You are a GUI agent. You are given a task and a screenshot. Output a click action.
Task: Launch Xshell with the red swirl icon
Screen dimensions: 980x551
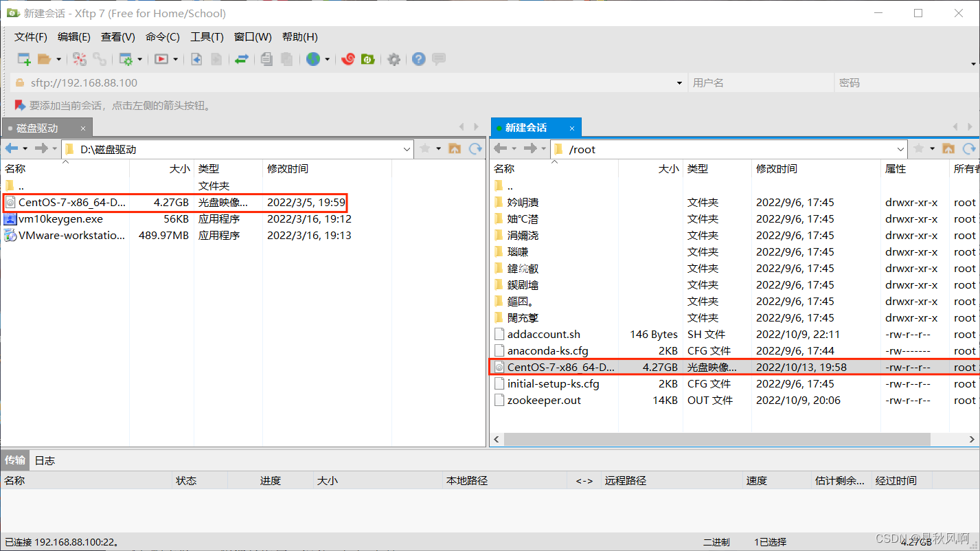tap(348, 59)
